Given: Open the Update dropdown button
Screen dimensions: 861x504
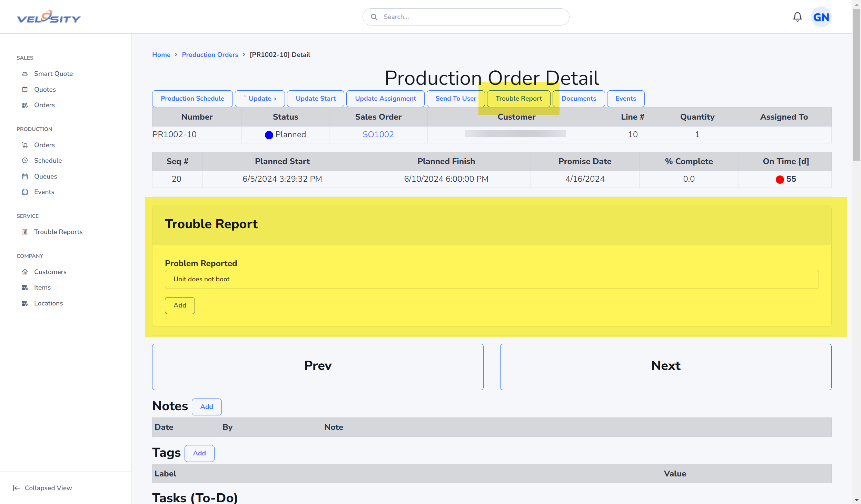Looking at the screenshot, I should [x=260, y=99].
